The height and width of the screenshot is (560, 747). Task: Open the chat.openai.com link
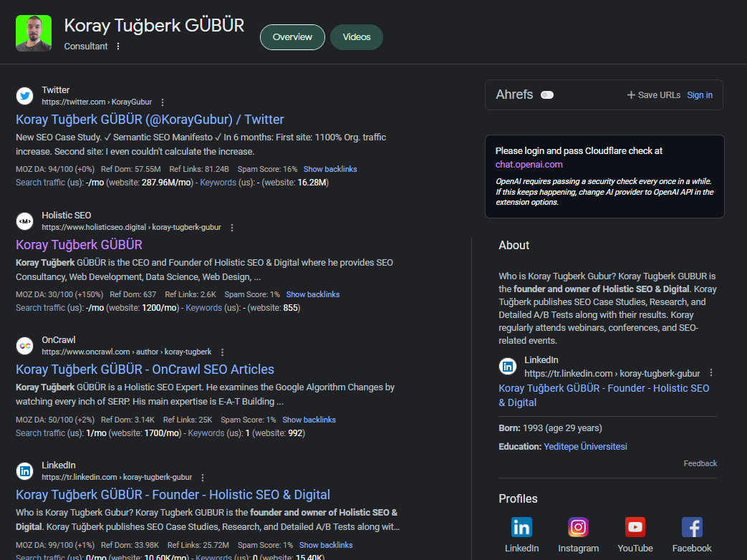coord(529,164)
